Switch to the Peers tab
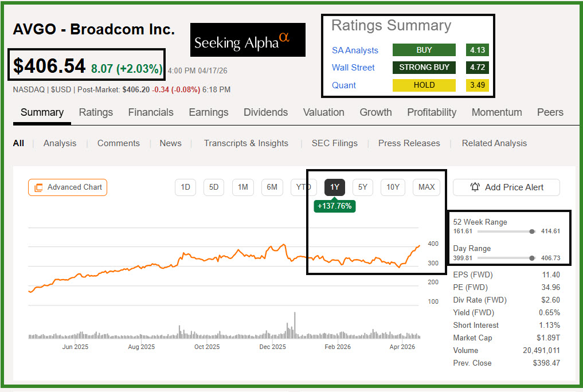The image size is (583, 392). [x=550, y=112]
